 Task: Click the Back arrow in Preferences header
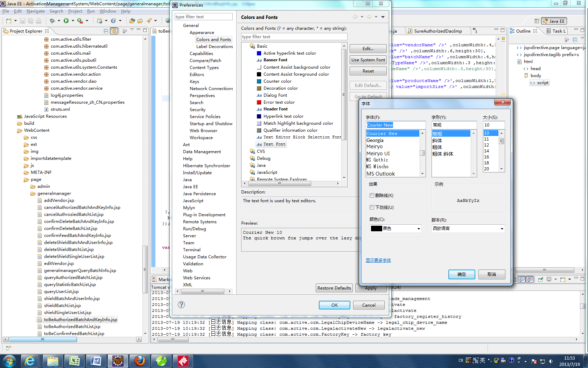[x=355, y=17]
